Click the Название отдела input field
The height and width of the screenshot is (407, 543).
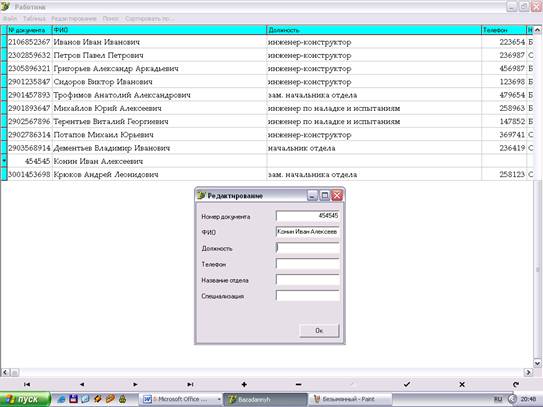tap(308, 280)
